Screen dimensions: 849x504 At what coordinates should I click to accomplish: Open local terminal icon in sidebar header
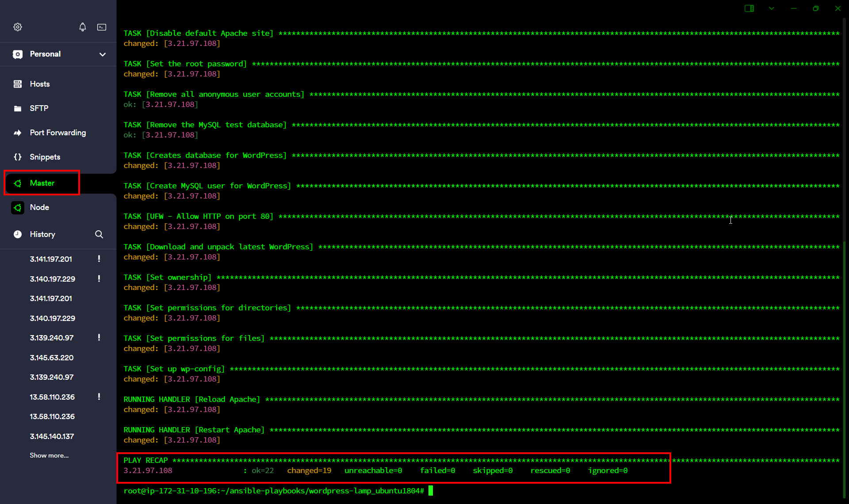point(102,27)
